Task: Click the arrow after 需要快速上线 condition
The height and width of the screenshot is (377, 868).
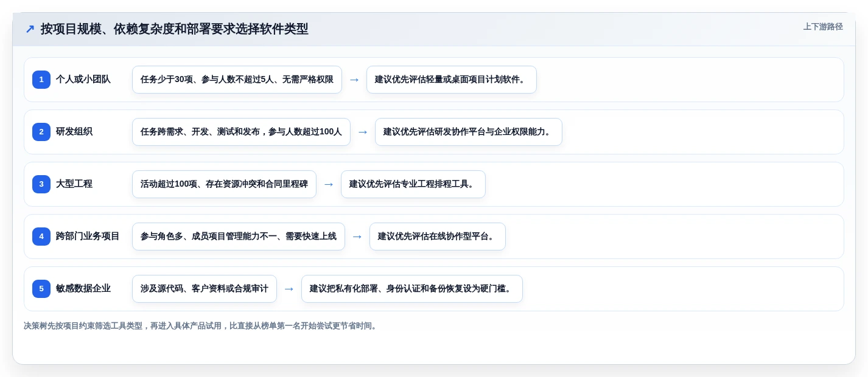Action: tap(357, 237)
